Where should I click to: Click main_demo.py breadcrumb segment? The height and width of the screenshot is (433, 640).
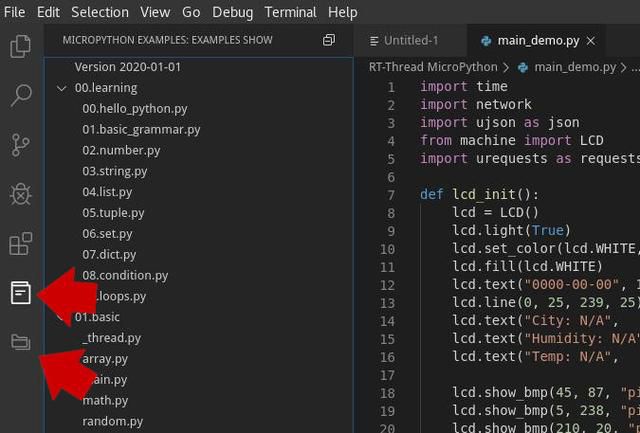pyautogui.click(x=575, y=67)
